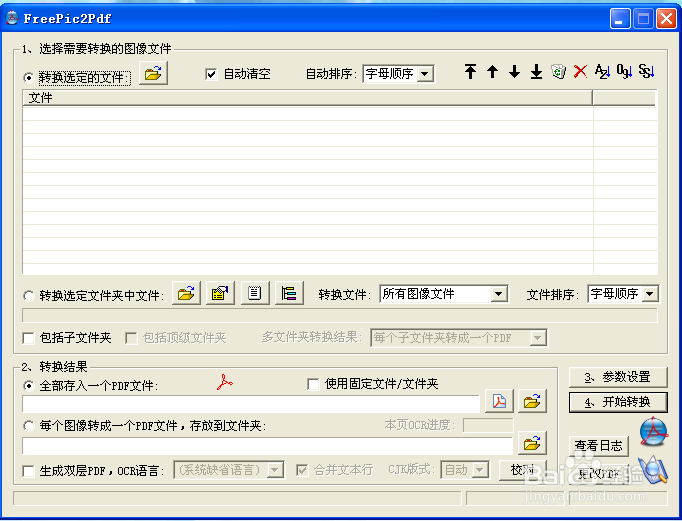Open CJK版式 dropdown showing 自动

click(465, 470)
